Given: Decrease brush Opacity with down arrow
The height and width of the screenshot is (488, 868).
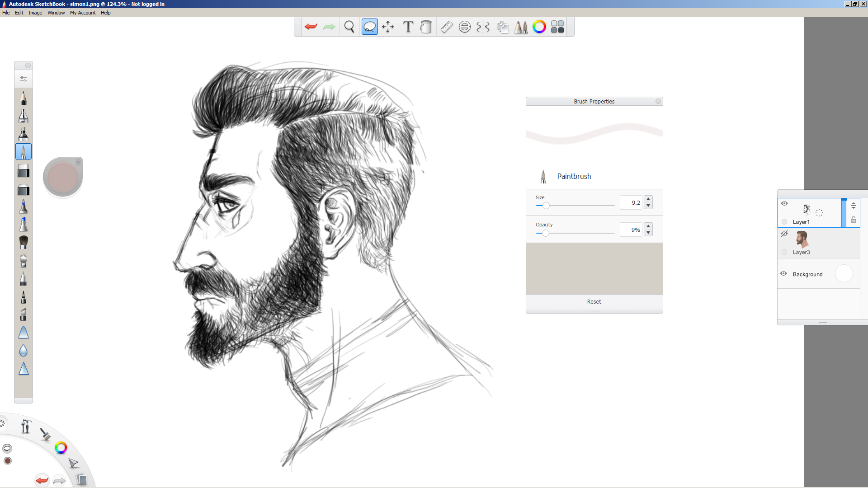Looking at the screenshot, I should [x=648, y=233].
